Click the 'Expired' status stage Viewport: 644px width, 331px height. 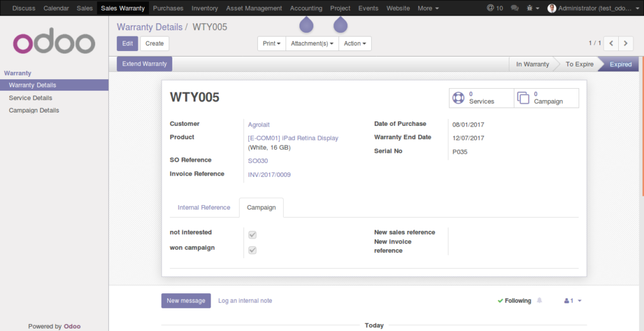click(621, 64)
